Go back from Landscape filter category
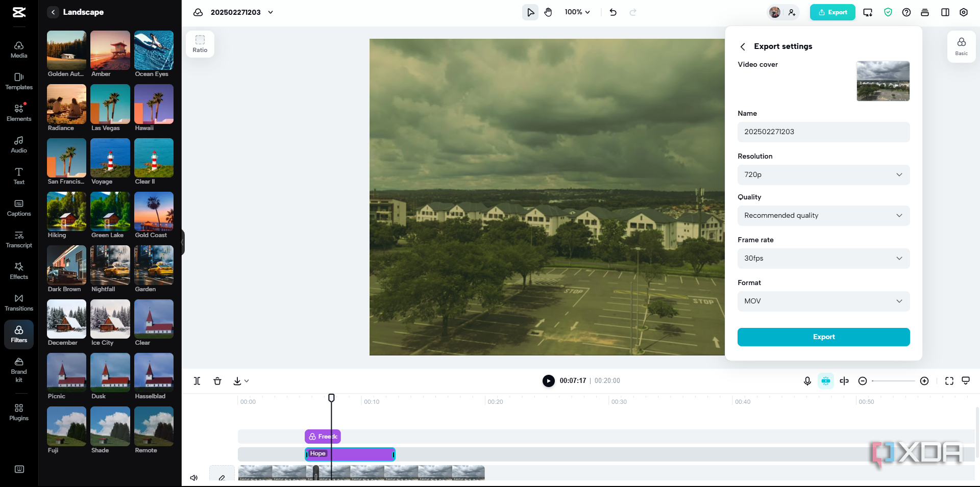The width and height of the screenshot is (980, 487). click(x=53, y=12)
